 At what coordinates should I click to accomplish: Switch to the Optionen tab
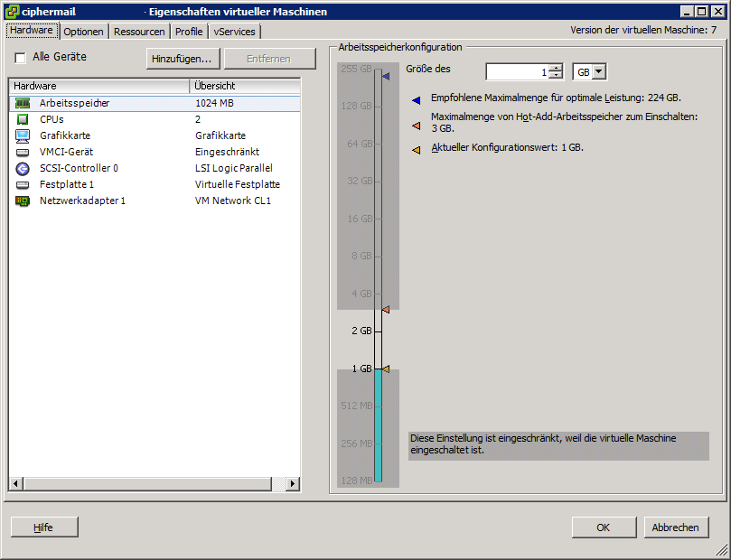point(83,32)
